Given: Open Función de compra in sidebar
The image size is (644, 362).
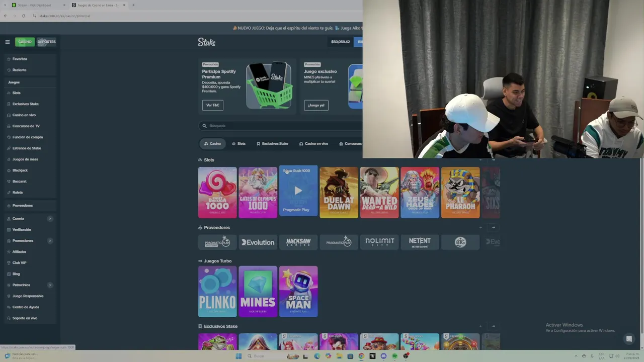Looking at the screenshot, I should [x=28, y=137].
